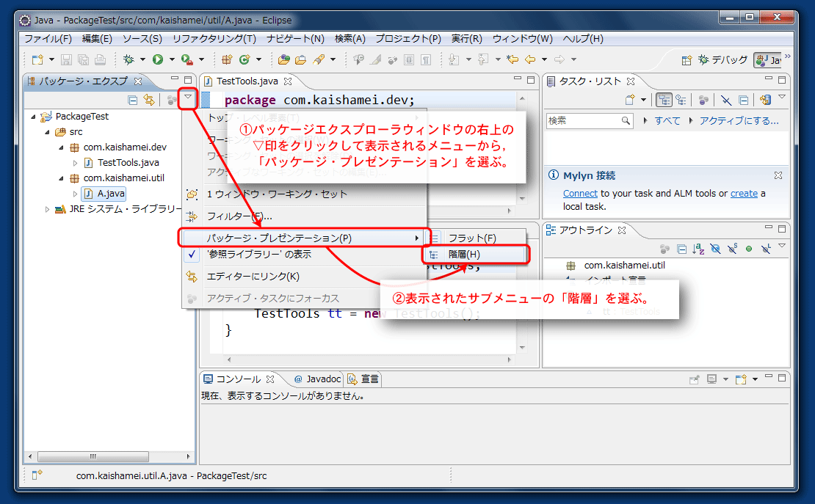Click the Open Perspective icon

tap(687, 60)
